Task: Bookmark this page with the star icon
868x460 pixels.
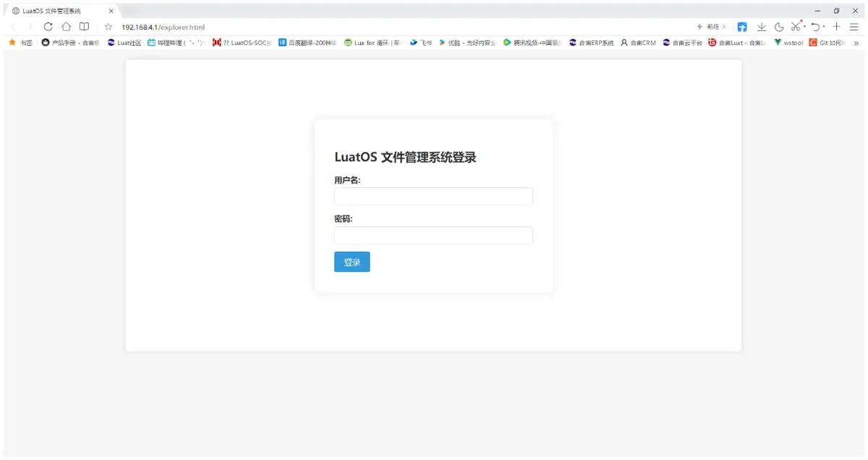Action: click(x=109, y=27)
